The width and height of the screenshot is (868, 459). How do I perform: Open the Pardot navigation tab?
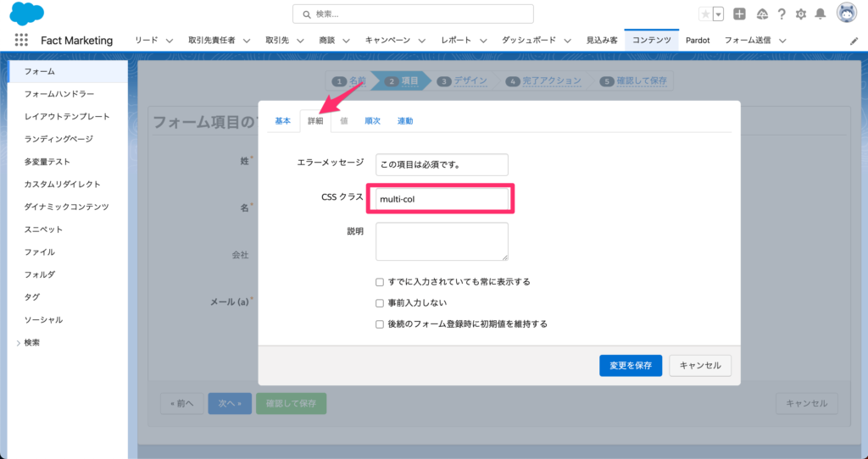[x=698, y=41]
